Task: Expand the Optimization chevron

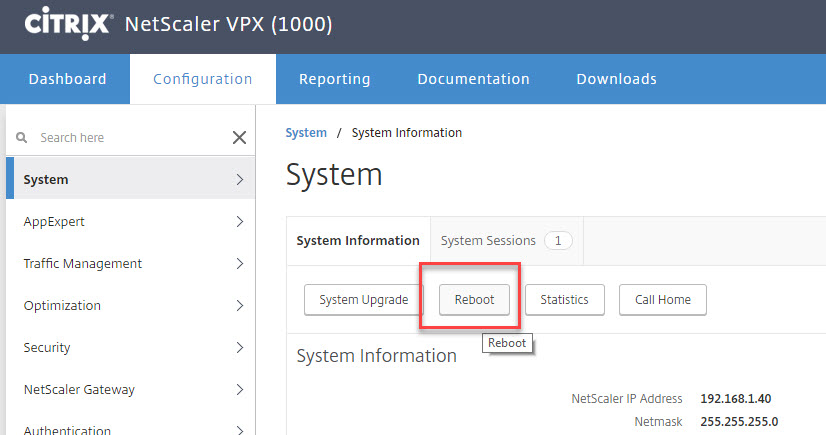Action: coord(240,305)
